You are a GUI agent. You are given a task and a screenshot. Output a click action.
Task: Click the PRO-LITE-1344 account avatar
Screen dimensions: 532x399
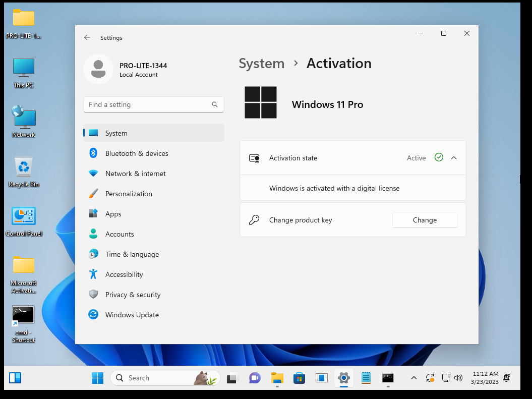98,69
